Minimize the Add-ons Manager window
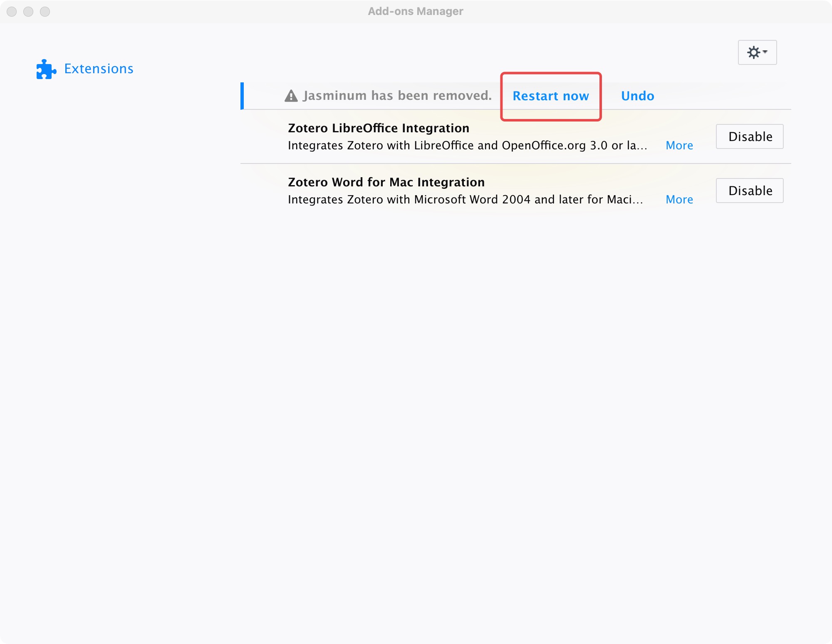Image resolution: width=832 pixels, height=644 pixels. (x=28, y=12)
